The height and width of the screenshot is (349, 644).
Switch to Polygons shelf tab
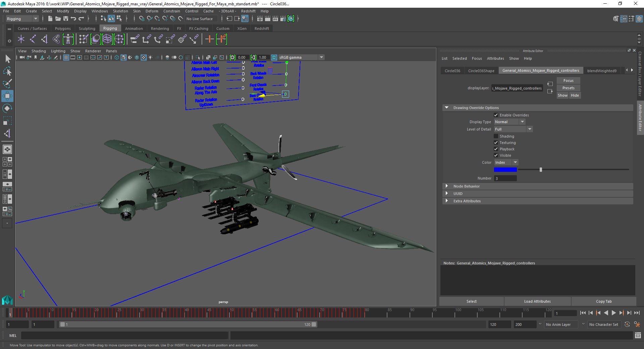pyautogui.click(x=63, y=29)
